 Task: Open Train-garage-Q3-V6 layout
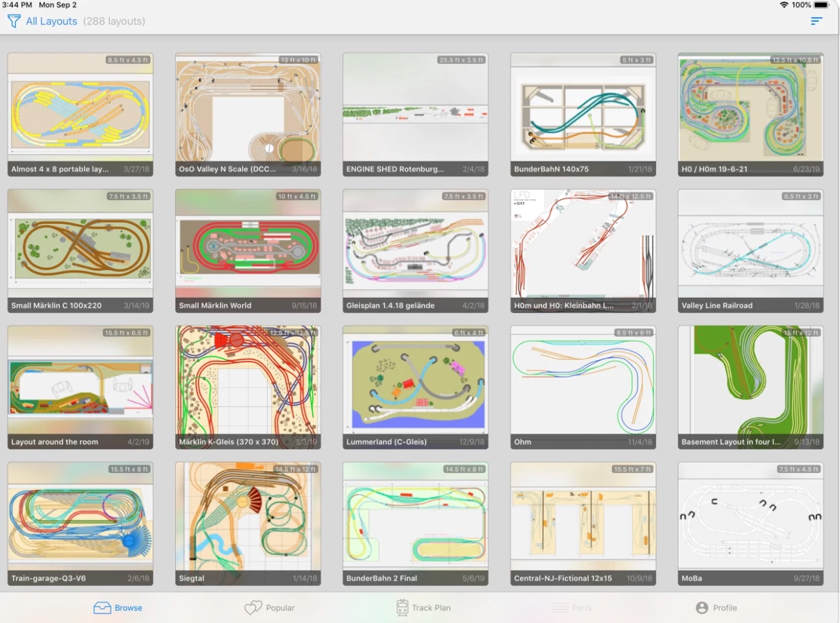click(80, 524)
